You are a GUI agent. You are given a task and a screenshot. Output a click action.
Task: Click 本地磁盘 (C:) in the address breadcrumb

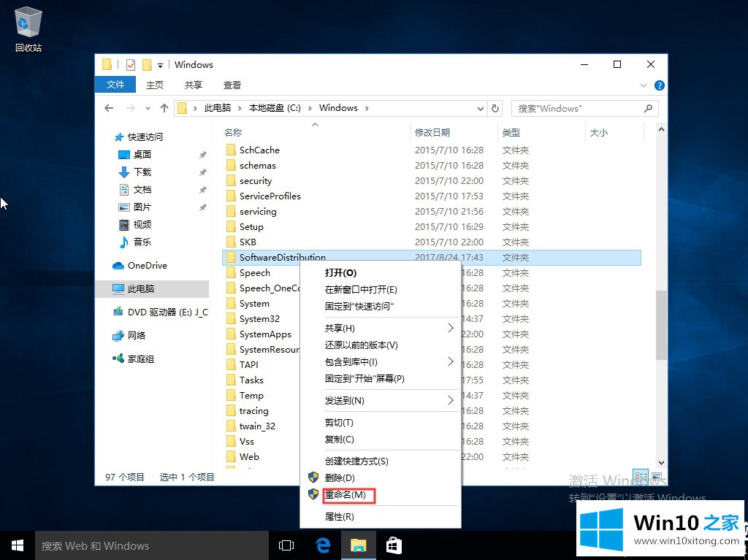[275, 108]
